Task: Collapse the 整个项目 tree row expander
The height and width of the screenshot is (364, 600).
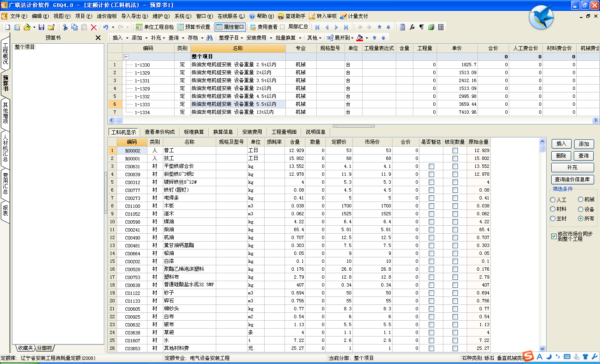Action: 126,57
